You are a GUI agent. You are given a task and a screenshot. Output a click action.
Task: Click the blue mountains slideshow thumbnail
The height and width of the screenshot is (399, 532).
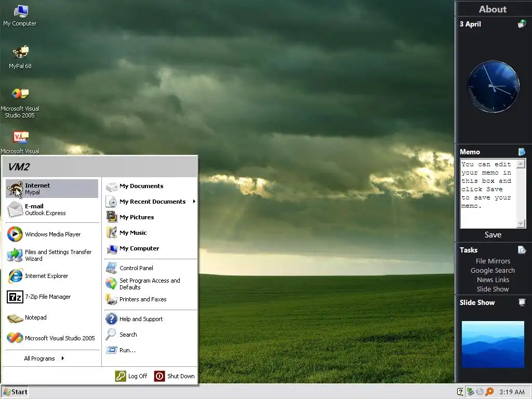pyautogui.click(x=493, y=344)
